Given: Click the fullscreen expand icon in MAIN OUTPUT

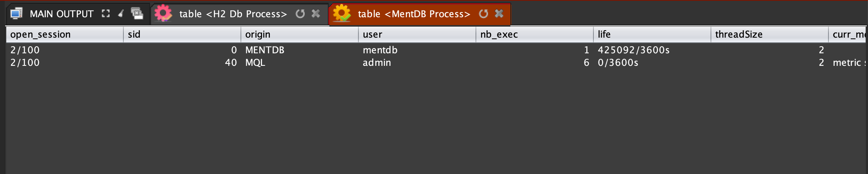Looking at the screenshot, I should (x=105, y=14).
